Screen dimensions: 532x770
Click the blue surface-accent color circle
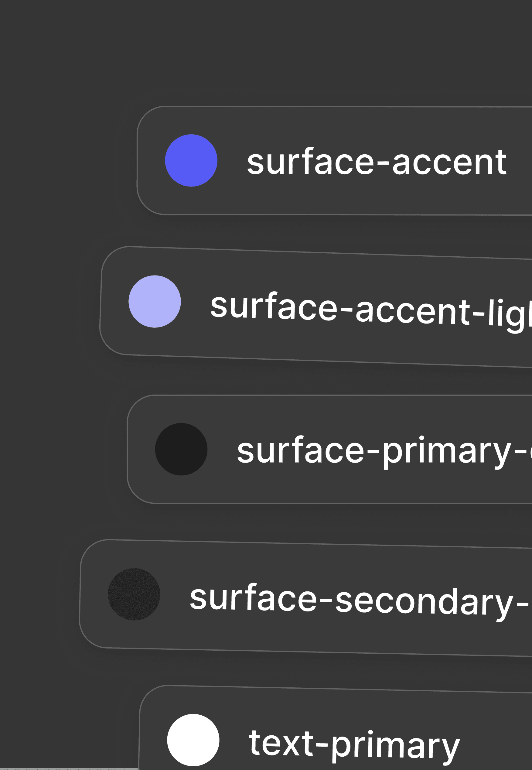191,160
